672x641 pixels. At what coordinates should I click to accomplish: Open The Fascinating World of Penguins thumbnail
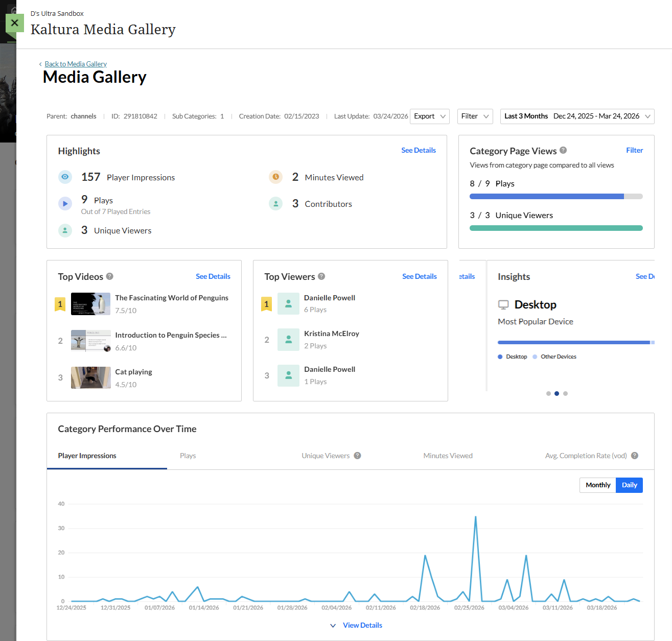pos(90,304)
